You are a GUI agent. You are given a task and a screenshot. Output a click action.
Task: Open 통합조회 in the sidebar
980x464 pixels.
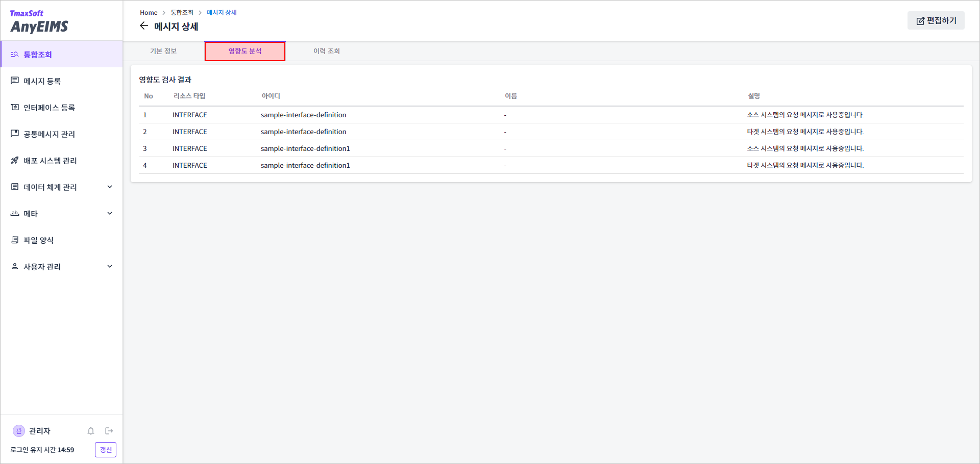coord(62,54)
